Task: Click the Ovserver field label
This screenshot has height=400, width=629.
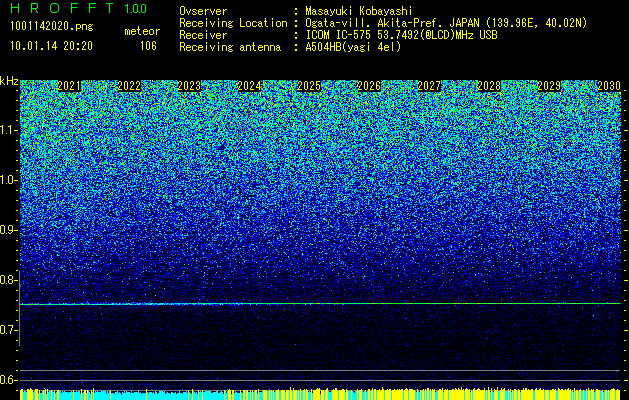Action: [203, 11]
